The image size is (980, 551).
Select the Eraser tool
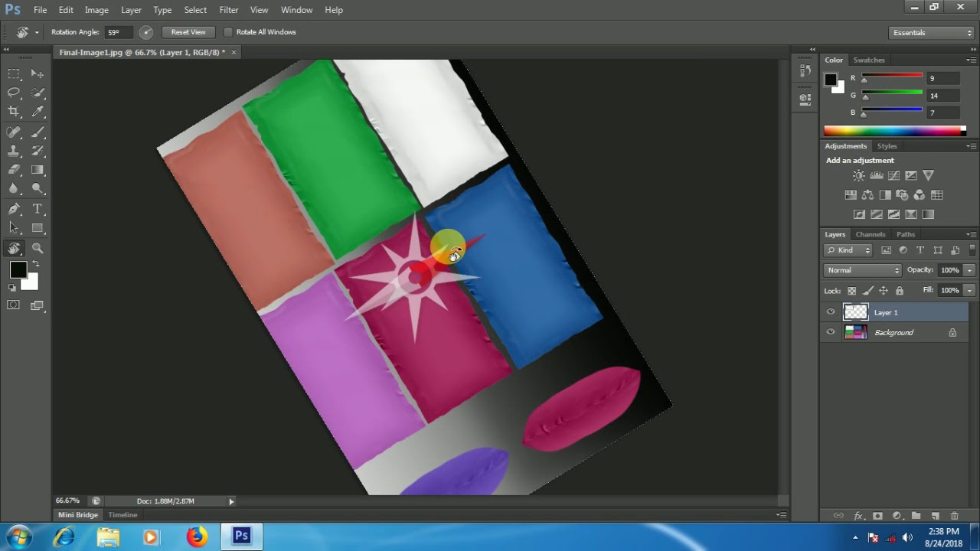click(x=14, y=170)
